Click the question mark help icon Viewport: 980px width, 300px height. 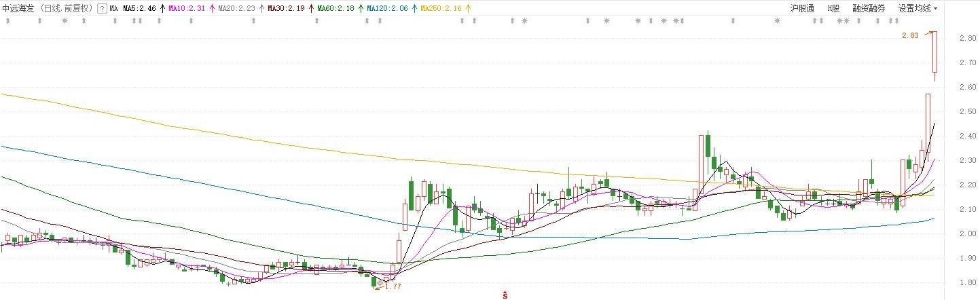[101, 9]
